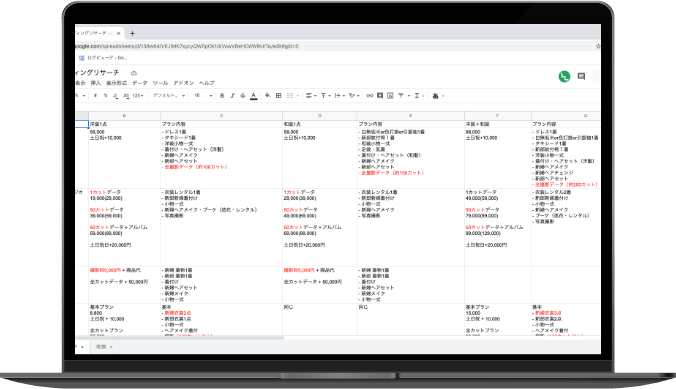The image size is (676, 389).
Task: Click the browser address bar URL
Action: coord(187,46)
